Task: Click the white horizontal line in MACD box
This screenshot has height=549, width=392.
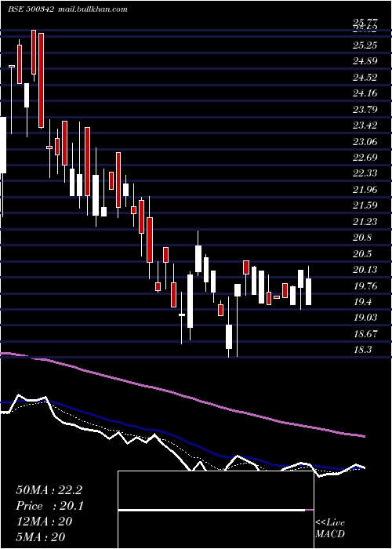Action: click(212, 511)
